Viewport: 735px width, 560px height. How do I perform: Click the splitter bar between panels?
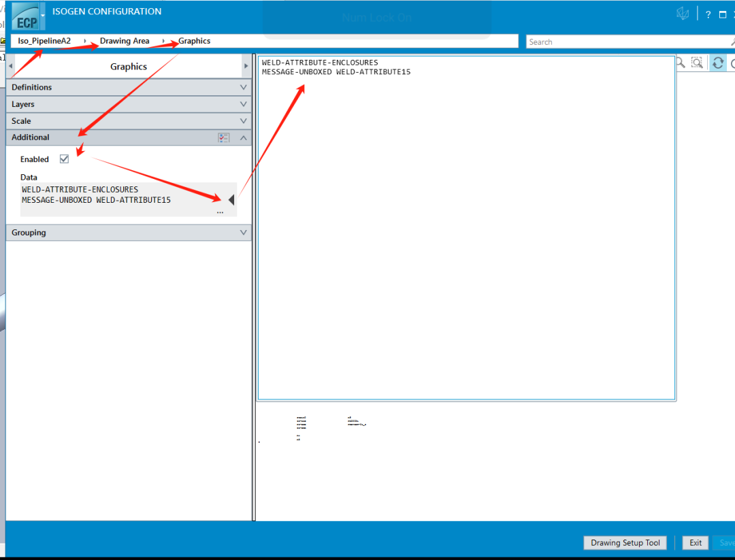click(x=254, y=286)
